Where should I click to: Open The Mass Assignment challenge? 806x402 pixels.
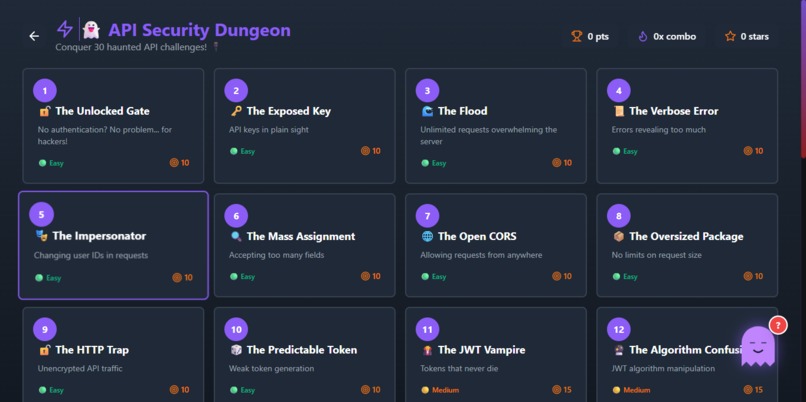coord(304,245)
